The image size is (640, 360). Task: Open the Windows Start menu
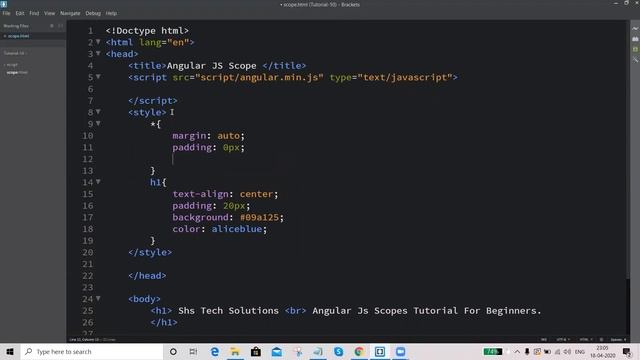10,351
